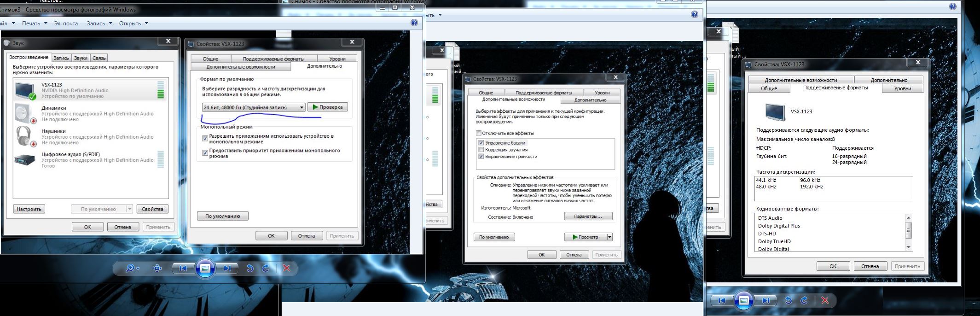Screen dimensions: 980x316
Task: Switch to the 'Звуки' tab
Action: point(81,58)
